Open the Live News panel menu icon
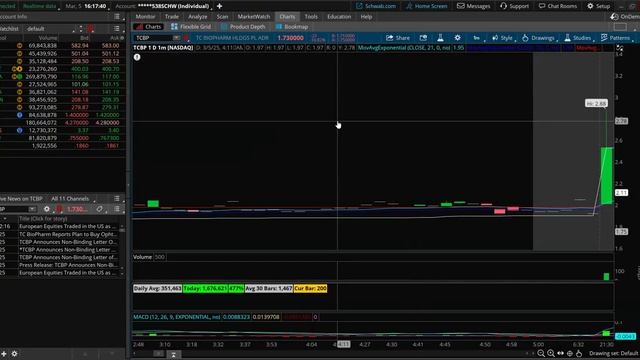 (117, 198)
